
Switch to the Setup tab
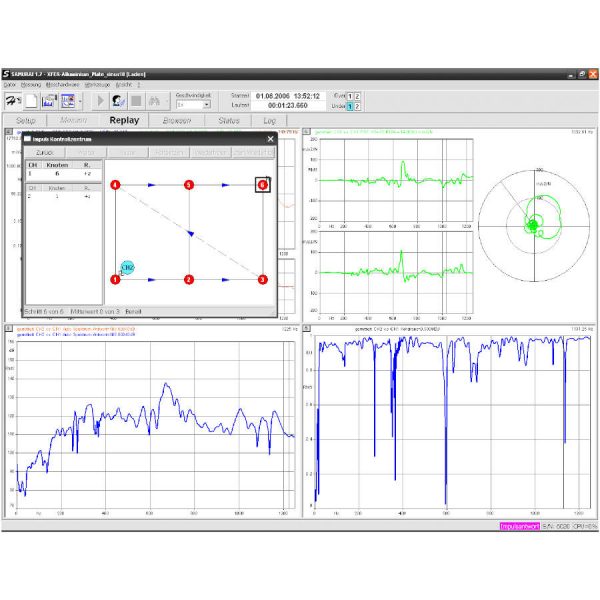pyautogui.click(x=26, y=121)
